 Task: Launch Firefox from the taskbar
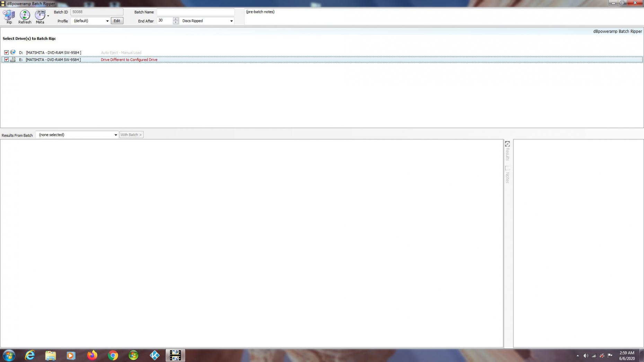(x=92, y=355)
